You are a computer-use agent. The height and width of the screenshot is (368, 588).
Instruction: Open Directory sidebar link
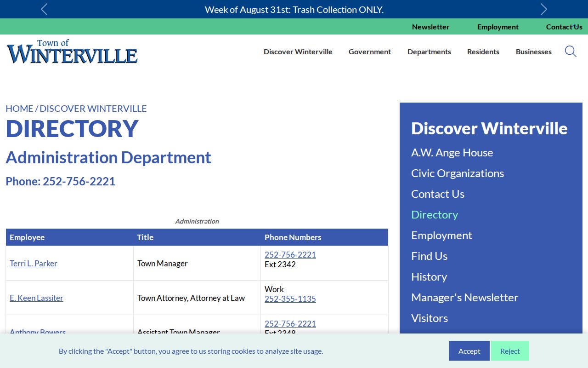435,215
